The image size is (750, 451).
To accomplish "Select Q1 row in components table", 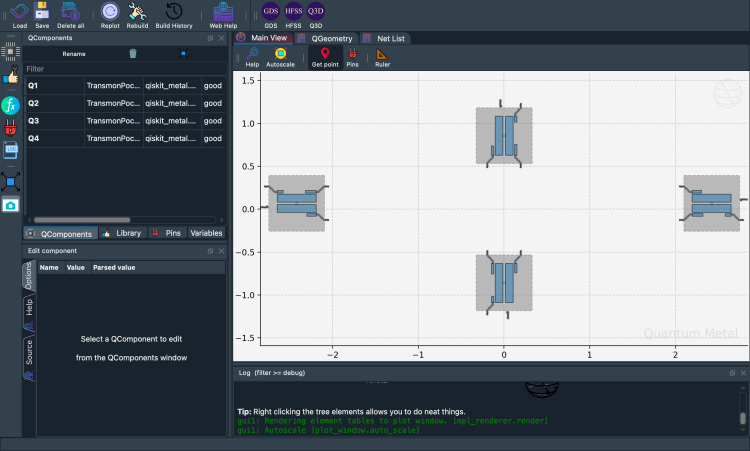I will coord(125,86).
